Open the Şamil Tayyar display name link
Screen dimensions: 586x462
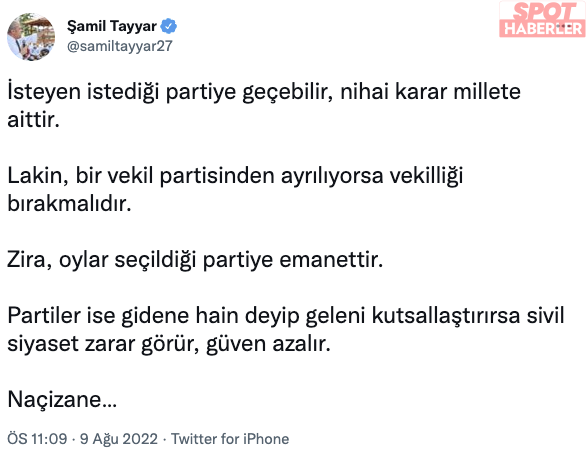[x=112, y=26]
